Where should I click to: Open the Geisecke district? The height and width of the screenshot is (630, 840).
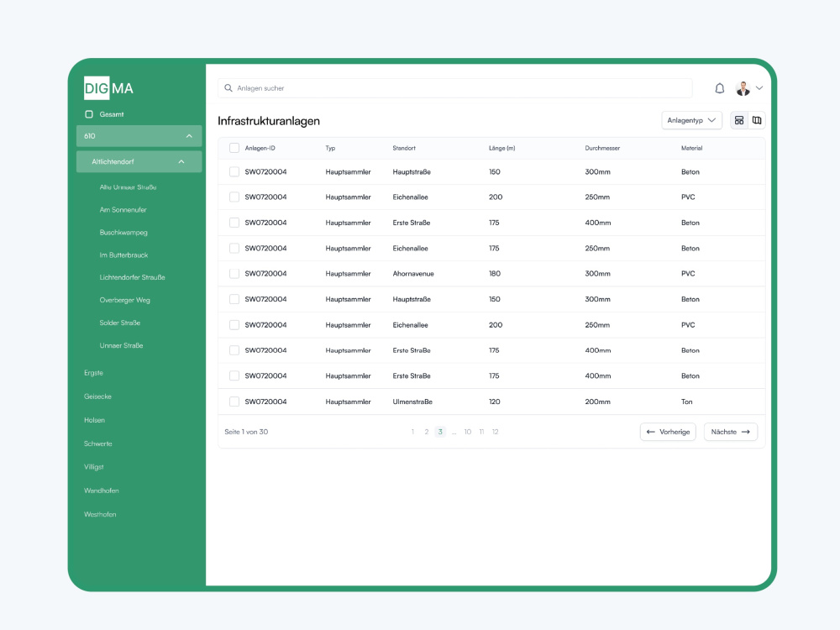[97, 396]
